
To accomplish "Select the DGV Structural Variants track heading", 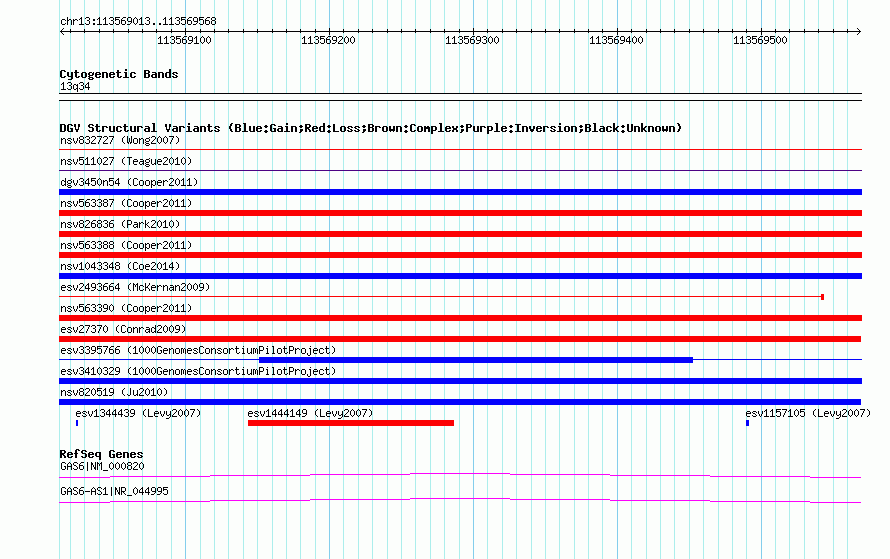I will point(371,128).
